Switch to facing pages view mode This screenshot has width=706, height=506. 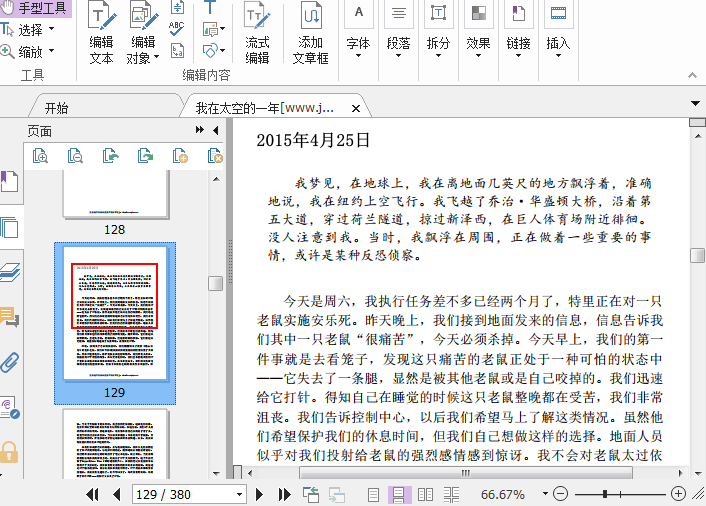point(425,495)
